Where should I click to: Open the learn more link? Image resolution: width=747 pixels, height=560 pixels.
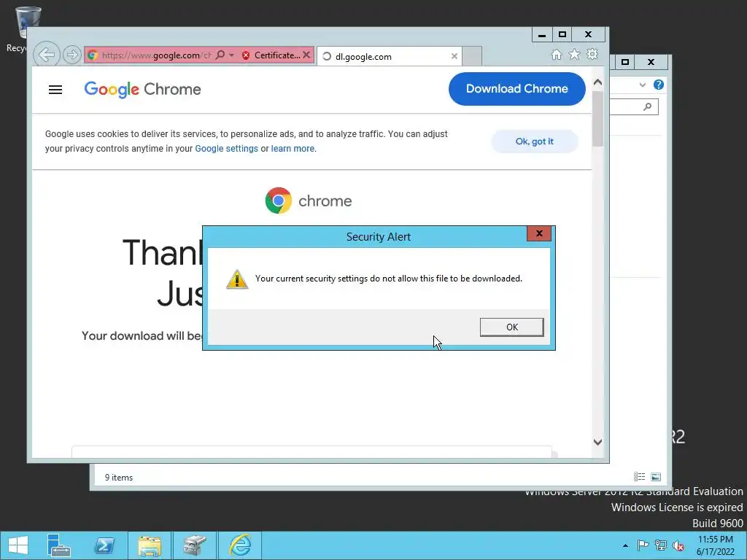293,149
